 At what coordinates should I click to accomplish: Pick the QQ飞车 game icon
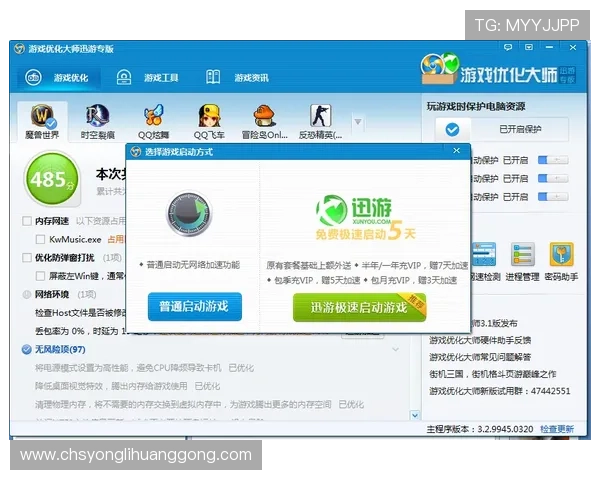point(209,122)
